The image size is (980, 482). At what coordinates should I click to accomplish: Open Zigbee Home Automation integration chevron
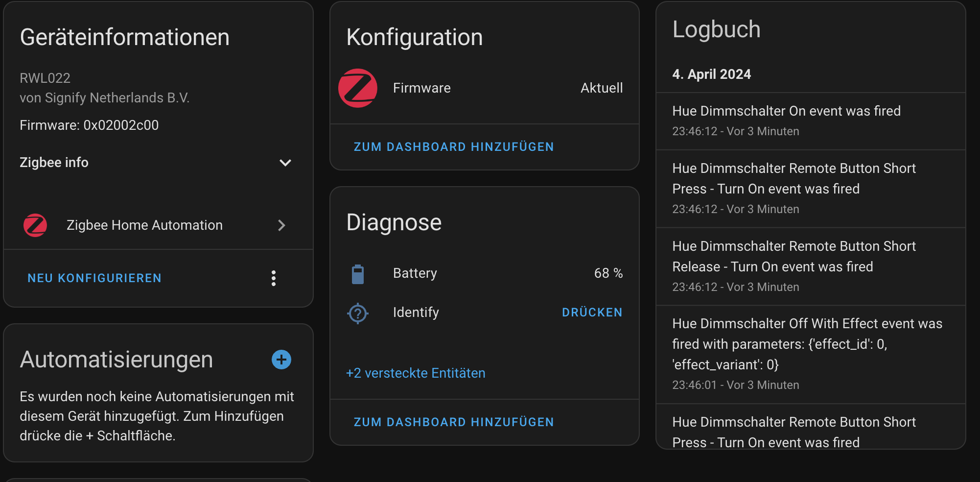(281, 225)
